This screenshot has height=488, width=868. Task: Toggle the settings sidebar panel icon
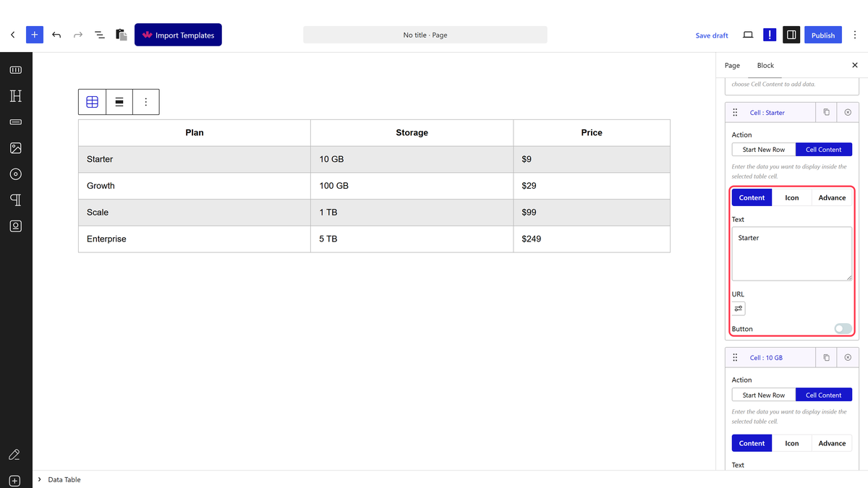(x=791, y=35)
